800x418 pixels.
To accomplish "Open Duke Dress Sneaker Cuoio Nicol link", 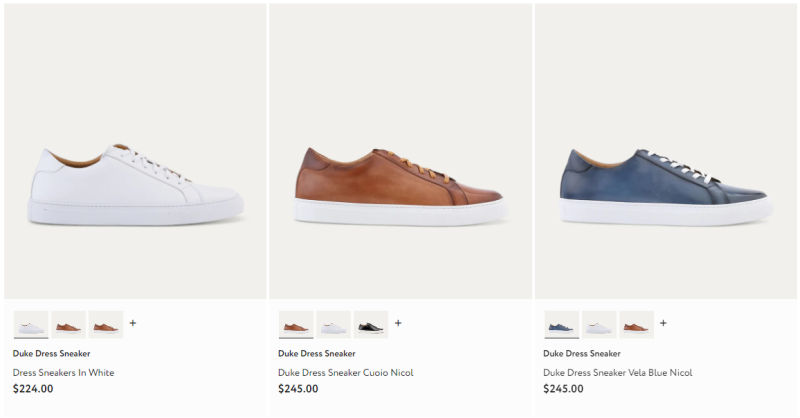I will 345,373.
